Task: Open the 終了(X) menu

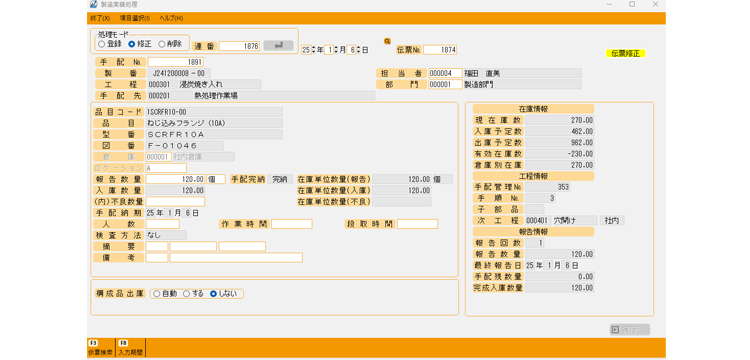Action: (x=100, y=18)
